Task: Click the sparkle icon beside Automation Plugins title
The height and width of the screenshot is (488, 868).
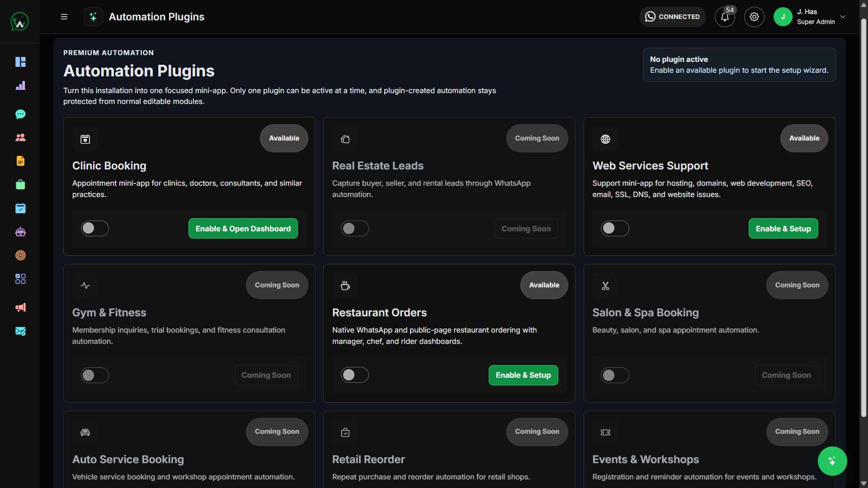Action: [93, 17]
